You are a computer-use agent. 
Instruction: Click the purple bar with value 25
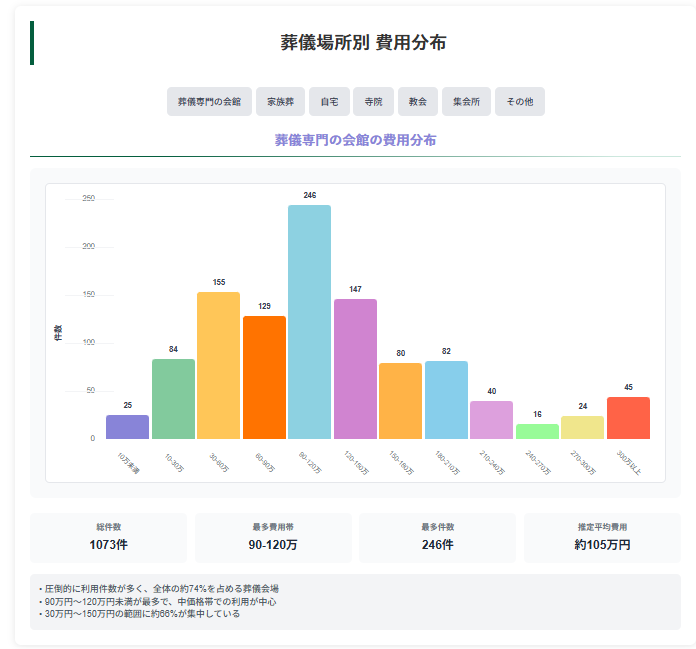click(x=127, y=427)
